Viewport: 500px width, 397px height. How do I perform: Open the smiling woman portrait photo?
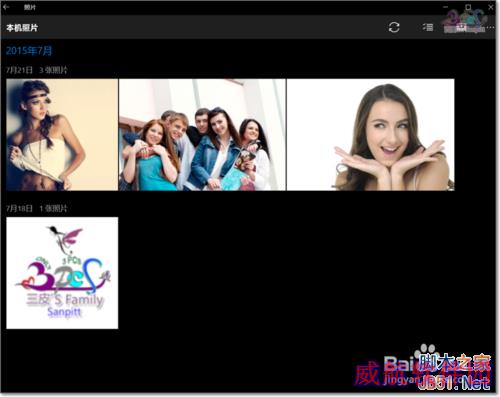point(370,135)
